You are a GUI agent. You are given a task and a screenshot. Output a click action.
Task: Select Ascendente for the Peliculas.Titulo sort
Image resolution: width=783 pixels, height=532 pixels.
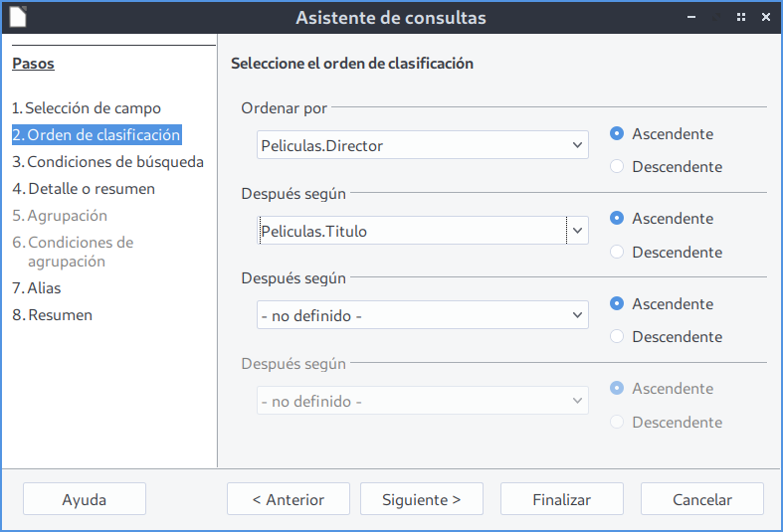(617, 219)
